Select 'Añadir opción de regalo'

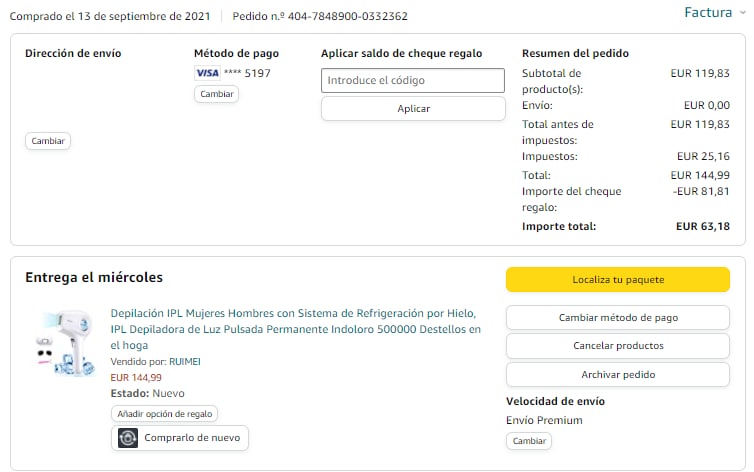point(164,413)
